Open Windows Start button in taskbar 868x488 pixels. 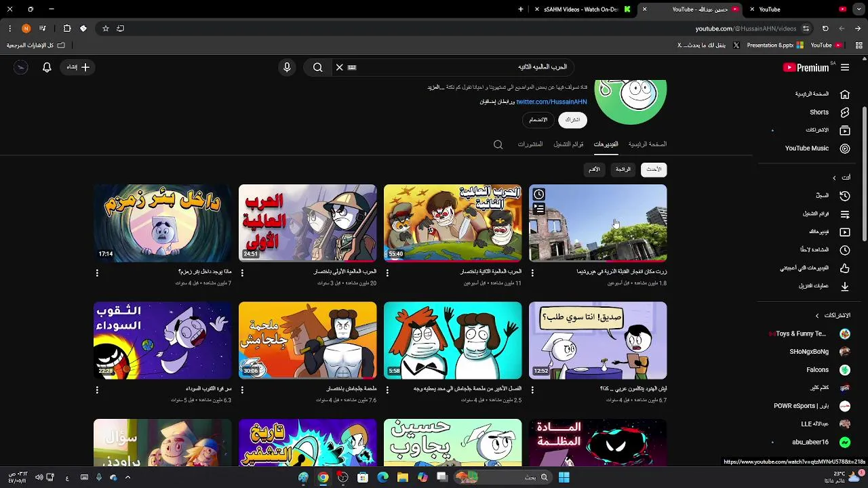tap(564, 477)
